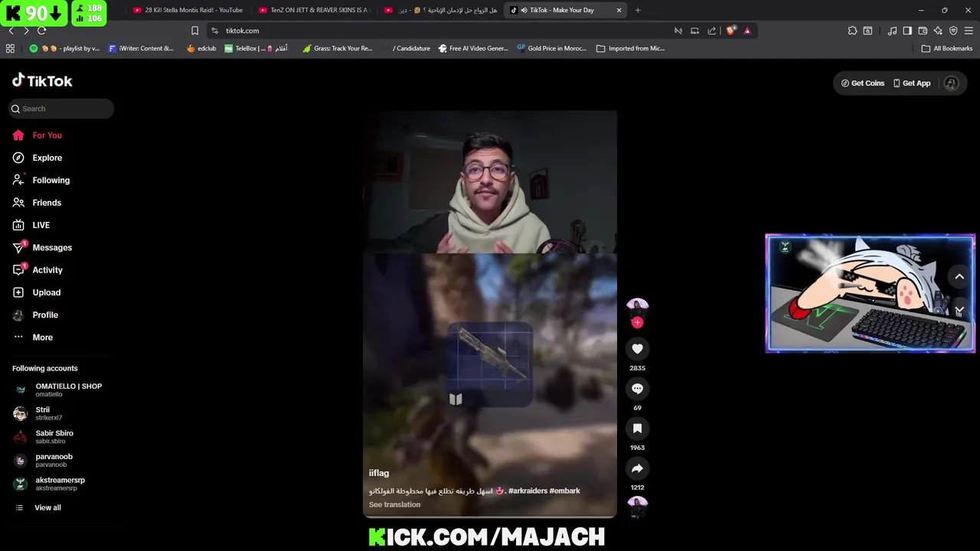Viewport: 980px width, 551px height.
Task: Open the Leo AI sparkle icon
Action: pos(938,31)
